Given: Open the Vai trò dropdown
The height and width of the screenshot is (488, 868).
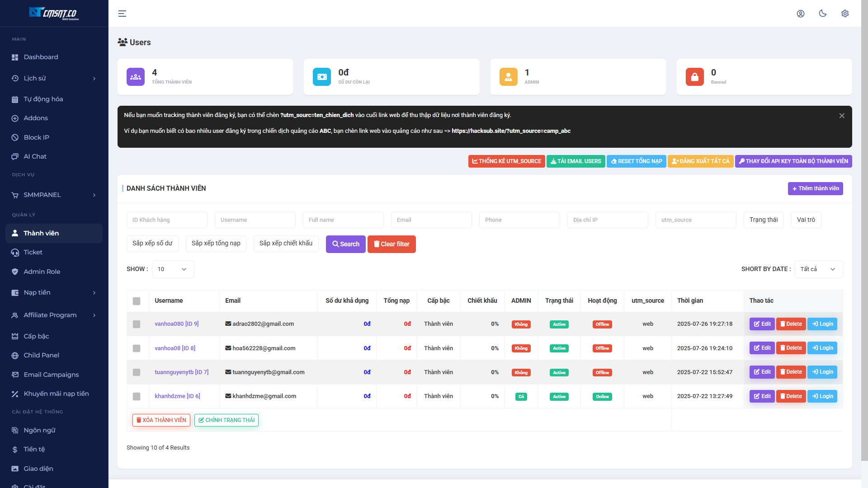Looking at the screenshot, I should [x=806, y=220].
